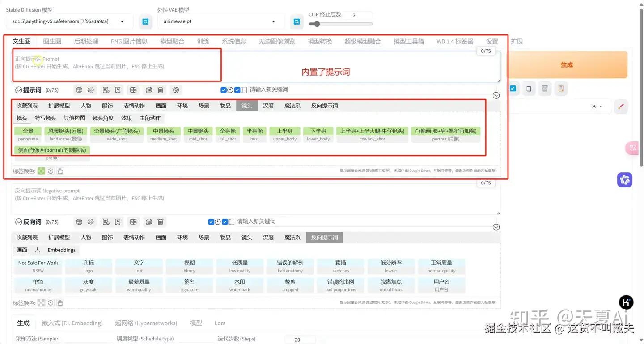Open favorites bookmark icon in 反向词 toolbar
The height and width of the screenshot is (344, 644).
pos(118,221)
